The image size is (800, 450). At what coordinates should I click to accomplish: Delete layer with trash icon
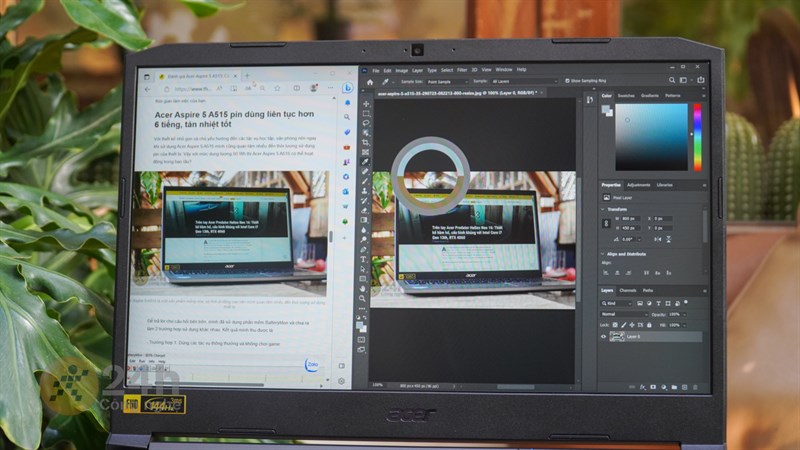click(x=695, y=387)
